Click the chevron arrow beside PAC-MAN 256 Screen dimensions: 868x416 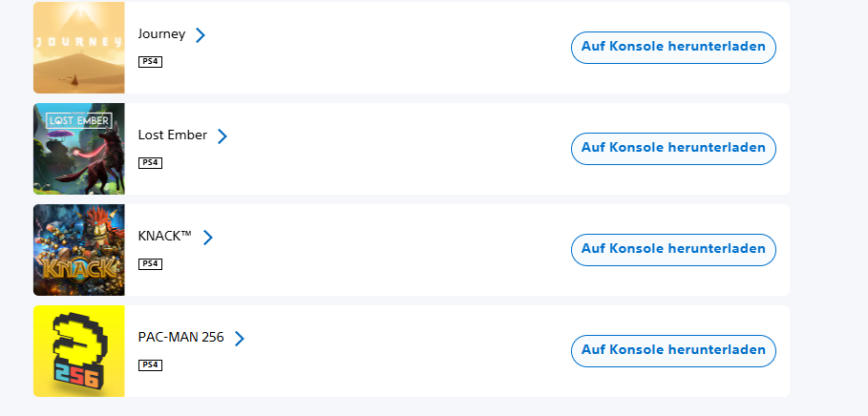coord(239,339)
